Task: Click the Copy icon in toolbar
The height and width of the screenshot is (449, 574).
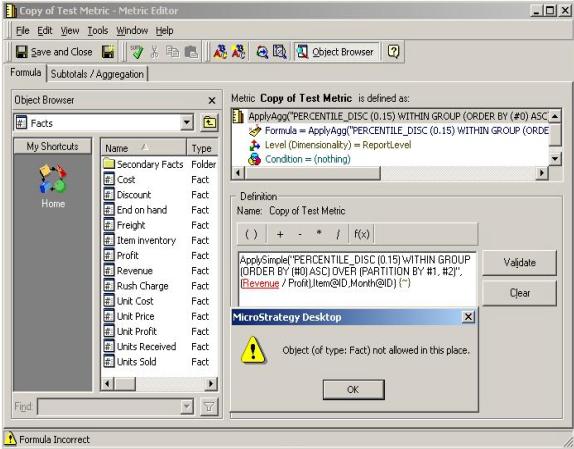Action: pos(172,52)
